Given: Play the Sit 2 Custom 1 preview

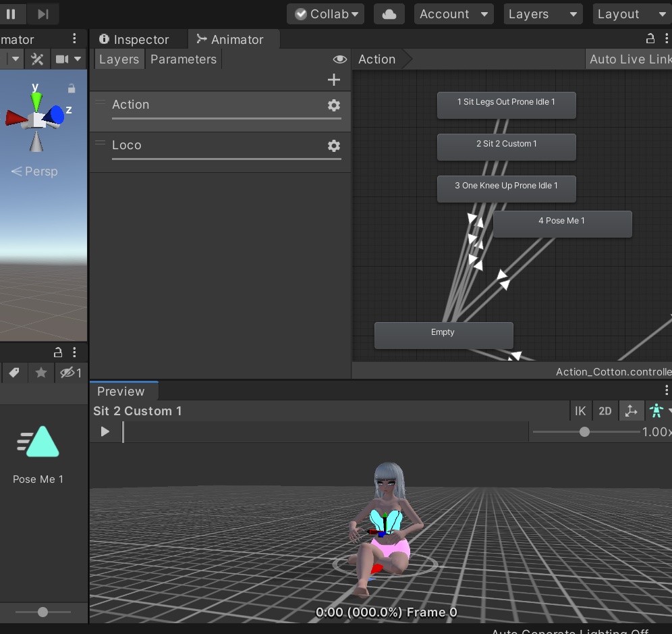Looking at the screenshot, I should (x=105, y=431).
